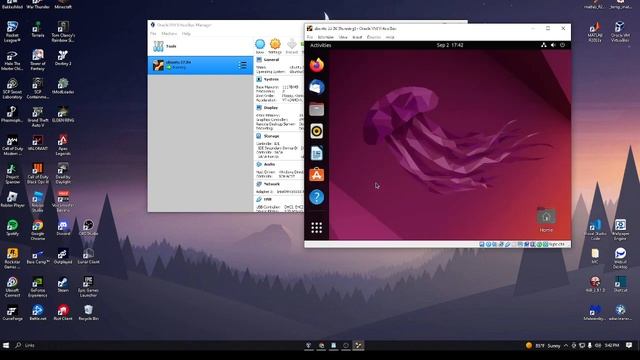The width and height of the screenshot is (640, 360).
Task: Open the Windows Start button
Action: 6,345
